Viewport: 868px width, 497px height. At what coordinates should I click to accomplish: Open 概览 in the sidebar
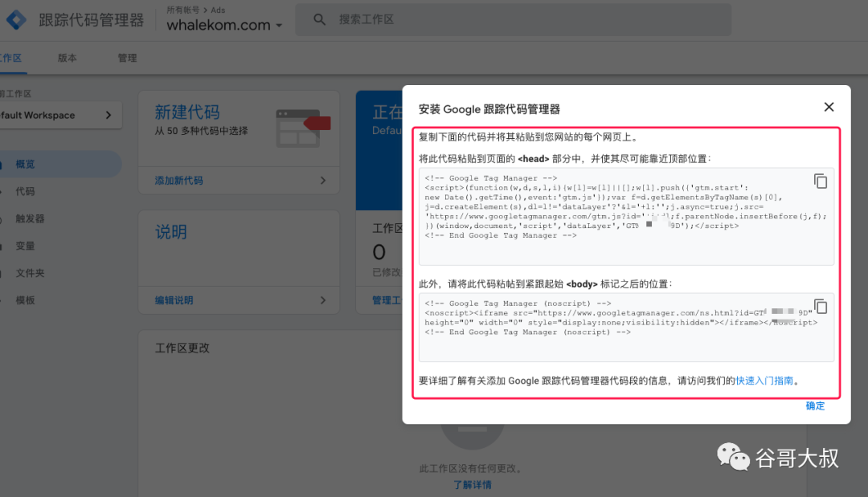click(x=26, y=164)
